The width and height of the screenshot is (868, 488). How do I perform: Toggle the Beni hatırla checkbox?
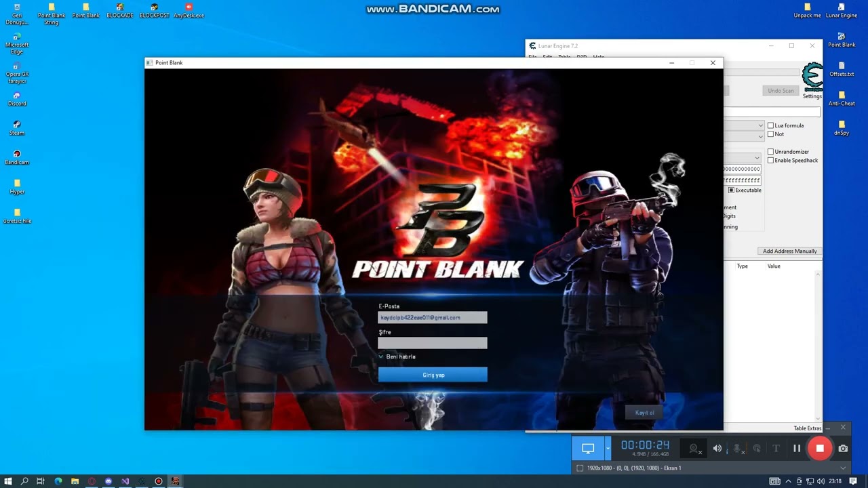tap(381, 357)
